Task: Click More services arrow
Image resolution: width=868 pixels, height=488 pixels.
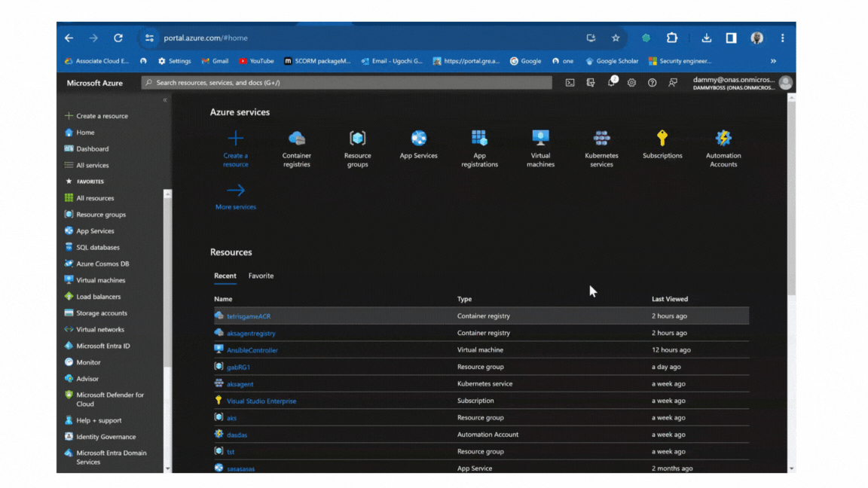Action: 236,191
